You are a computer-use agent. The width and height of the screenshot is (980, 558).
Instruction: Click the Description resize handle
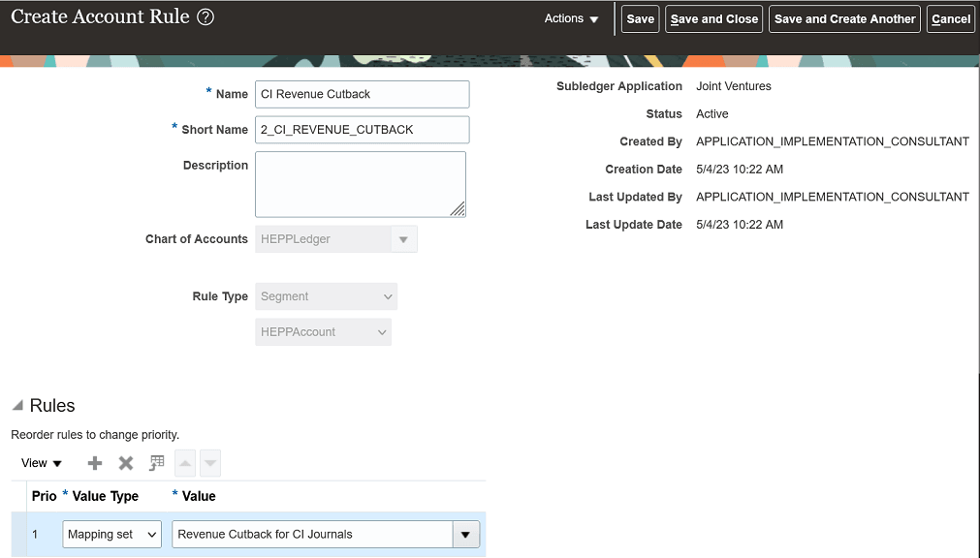click(x=458, y=208)
